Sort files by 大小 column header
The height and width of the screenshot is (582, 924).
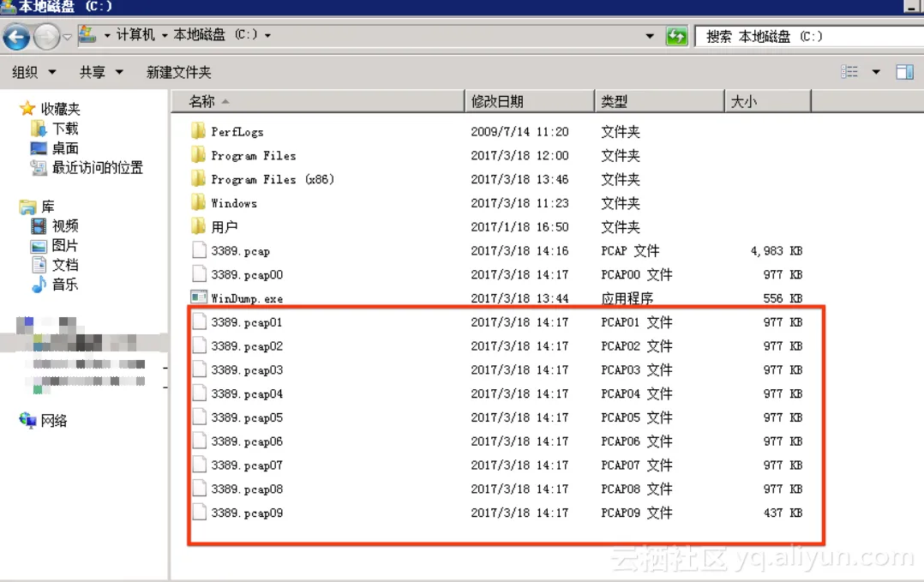743,101
